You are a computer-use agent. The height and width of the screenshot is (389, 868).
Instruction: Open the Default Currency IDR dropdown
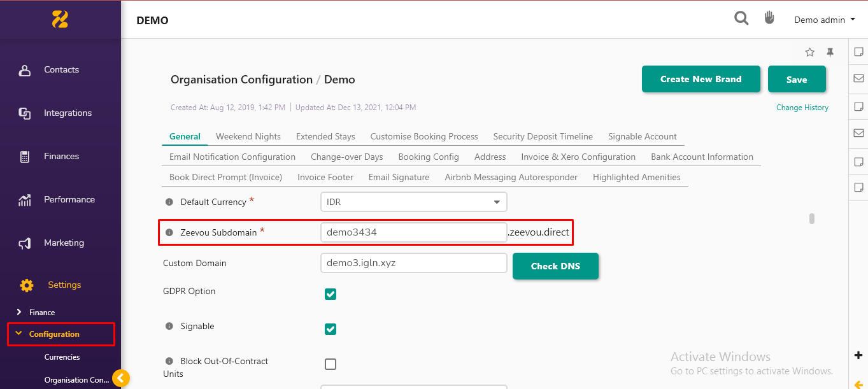[x=413, y=202]
